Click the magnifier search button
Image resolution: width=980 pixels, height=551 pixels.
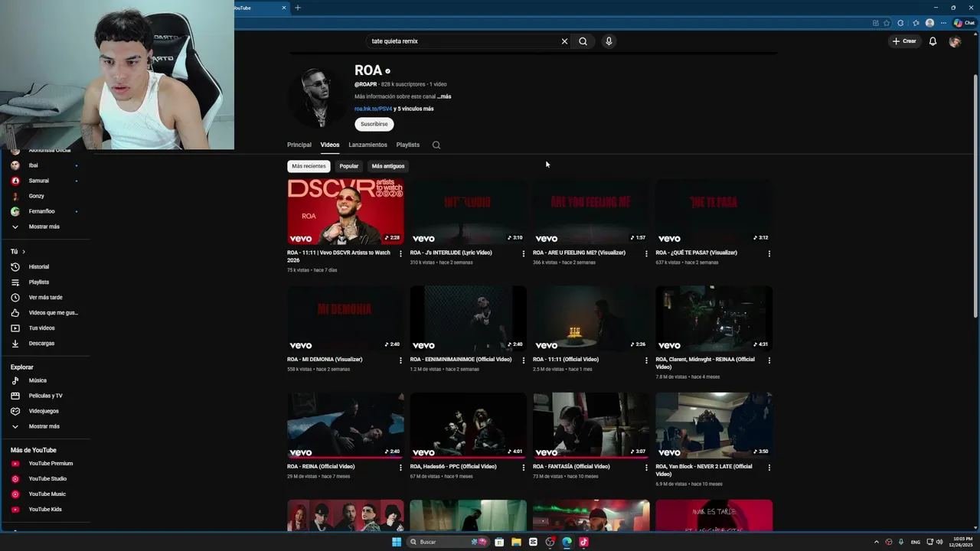583,41
